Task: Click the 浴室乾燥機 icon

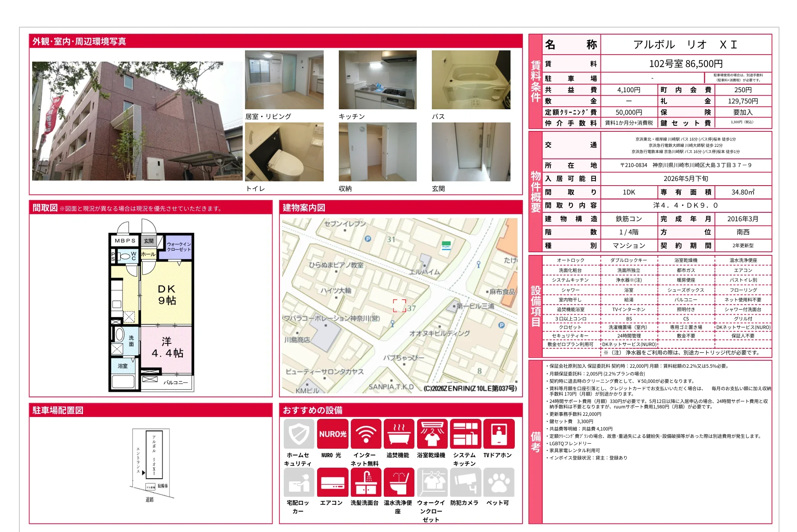Action: pos(432,434)
